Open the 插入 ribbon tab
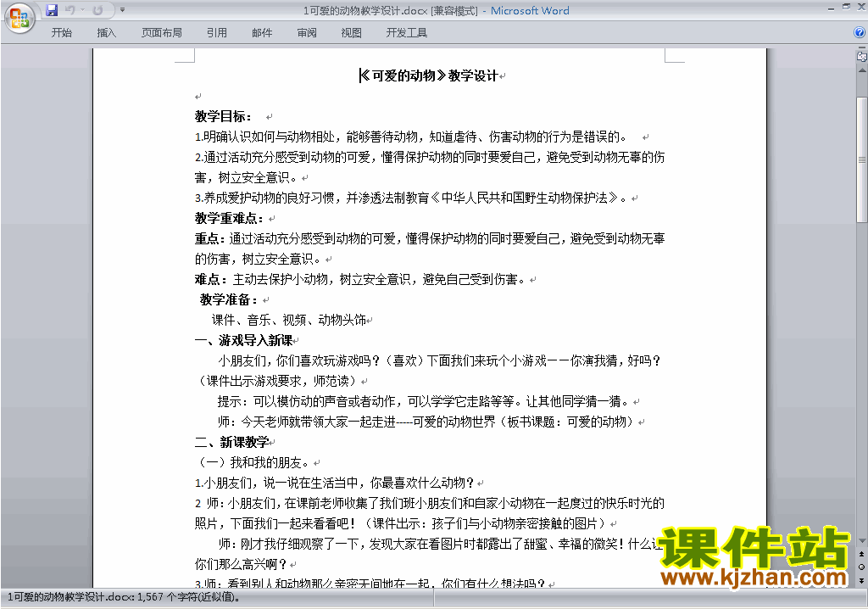The width and height of the screenshot is (868, 609). [106, 33]
